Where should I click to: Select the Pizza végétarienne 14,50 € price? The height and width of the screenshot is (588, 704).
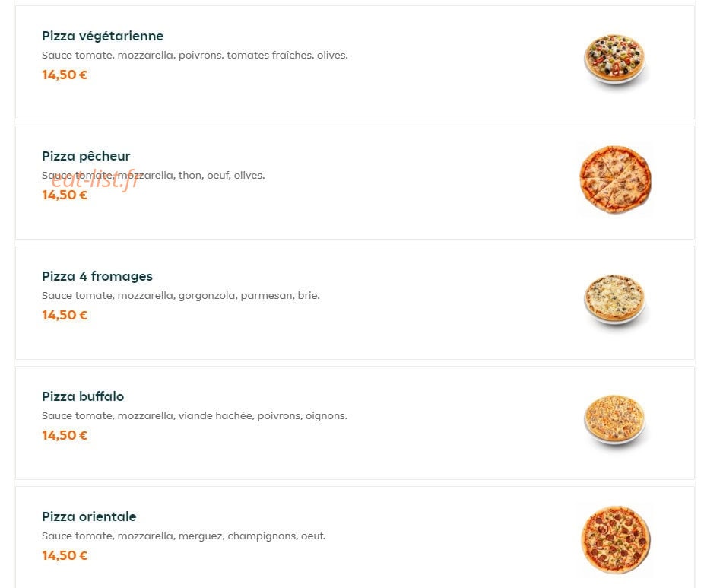click(x=65, y=75)
